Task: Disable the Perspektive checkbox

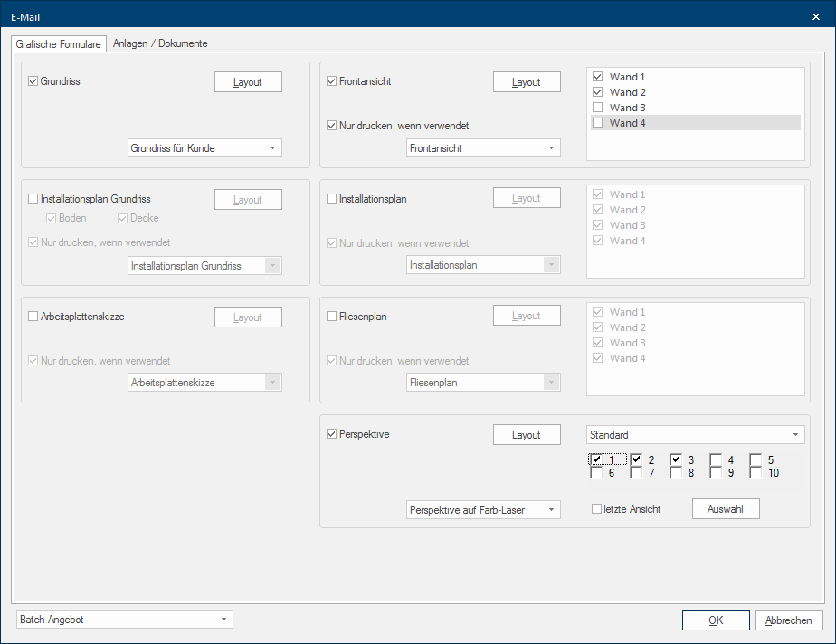Action: click(332, 434)
